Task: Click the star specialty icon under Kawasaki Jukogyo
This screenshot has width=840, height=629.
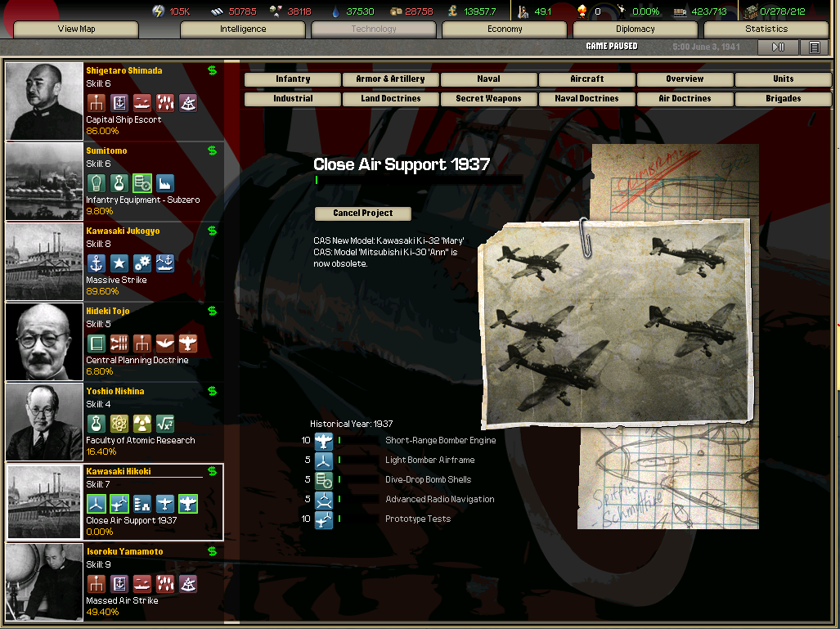Action: click(119, 263)
